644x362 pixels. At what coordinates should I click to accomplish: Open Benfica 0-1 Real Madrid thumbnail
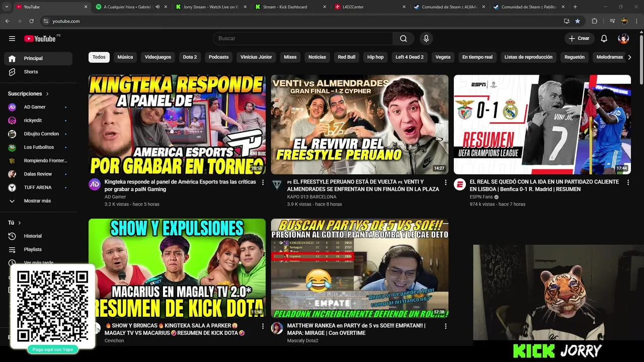pyautogui.click(x=542, y=125)
